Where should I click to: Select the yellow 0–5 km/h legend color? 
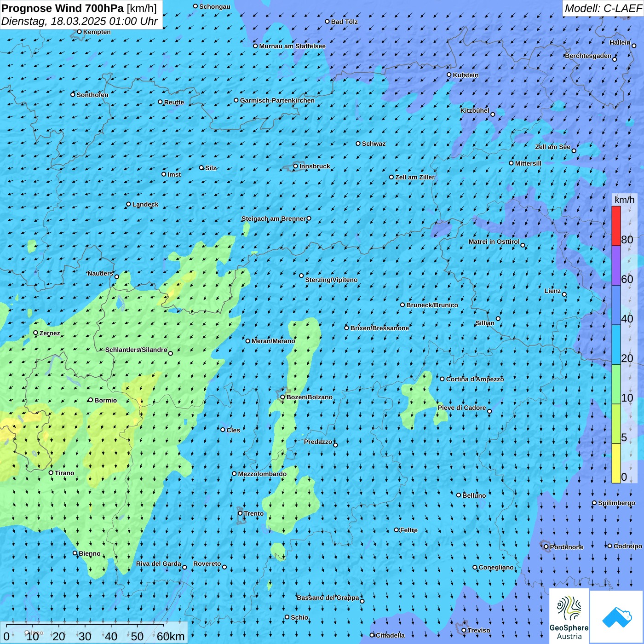[616, 463]
